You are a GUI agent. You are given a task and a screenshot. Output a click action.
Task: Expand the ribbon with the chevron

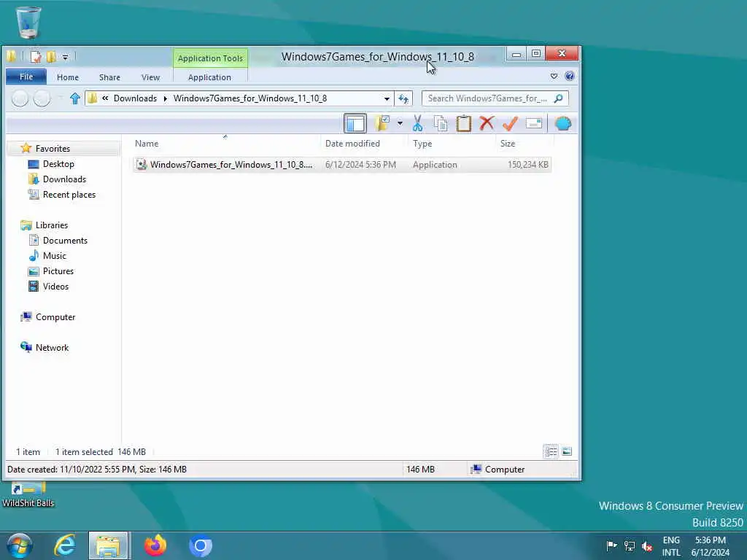pyautogui.click(x=554, y=76)
